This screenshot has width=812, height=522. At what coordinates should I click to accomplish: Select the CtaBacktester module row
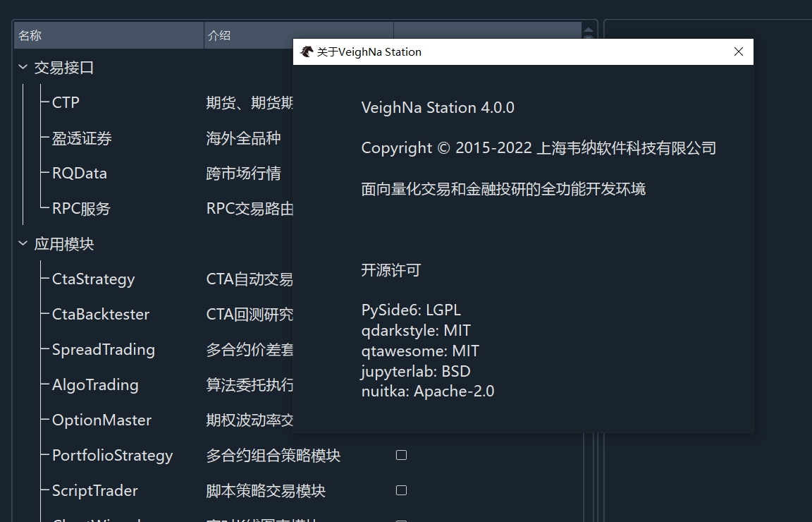pyautogui.click(x=101, y=314)
